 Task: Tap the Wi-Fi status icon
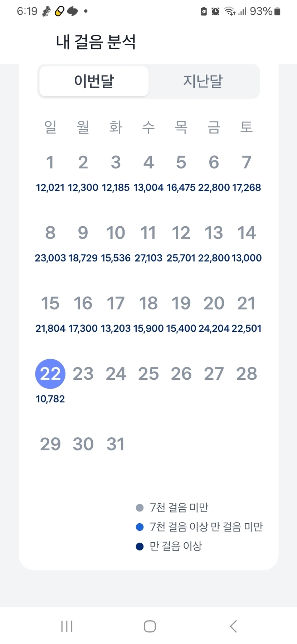(x=229, y=11)
